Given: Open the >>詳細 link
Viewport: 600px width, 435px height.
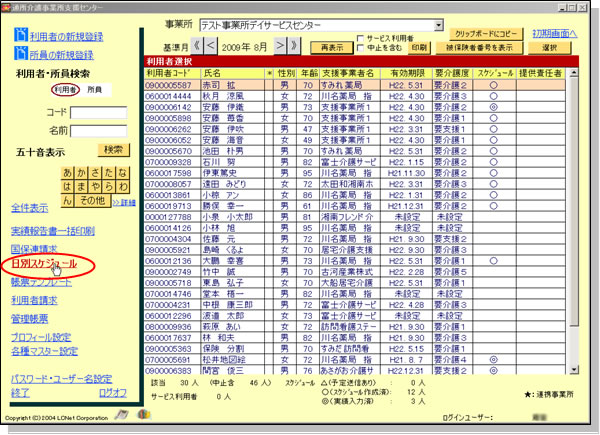Looking at the screenshot, I should [124, 203].
